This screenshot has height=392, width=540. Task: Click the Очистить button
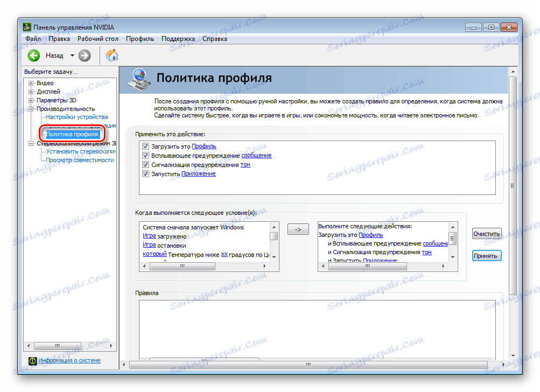pos(487,234)
